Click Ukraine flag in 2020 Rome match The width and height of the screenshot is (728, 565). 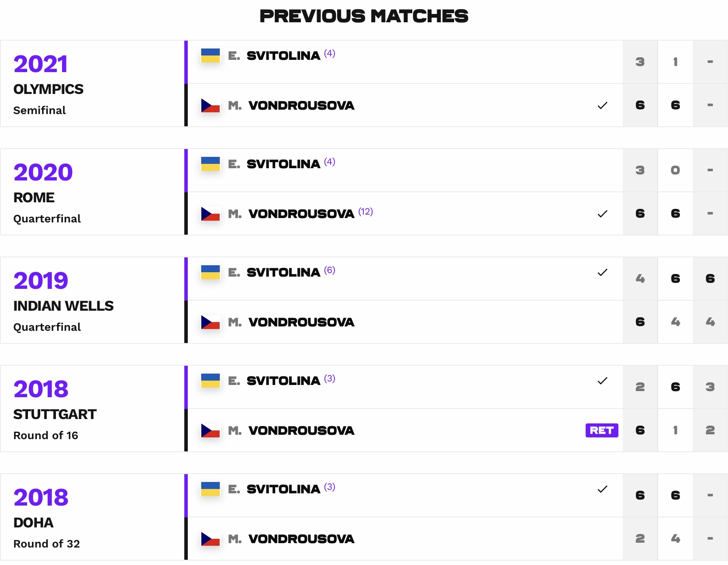[x=210, y=164]
